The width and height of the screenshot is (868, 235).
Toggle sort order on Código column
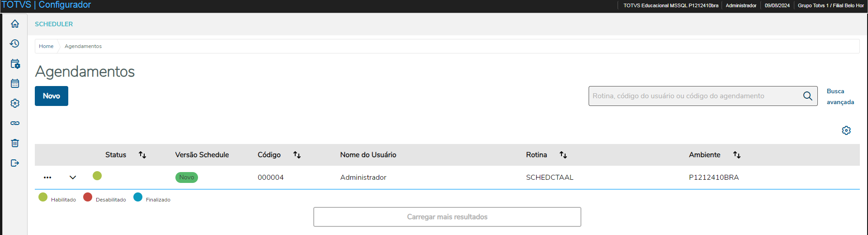(x=297, y=155)
